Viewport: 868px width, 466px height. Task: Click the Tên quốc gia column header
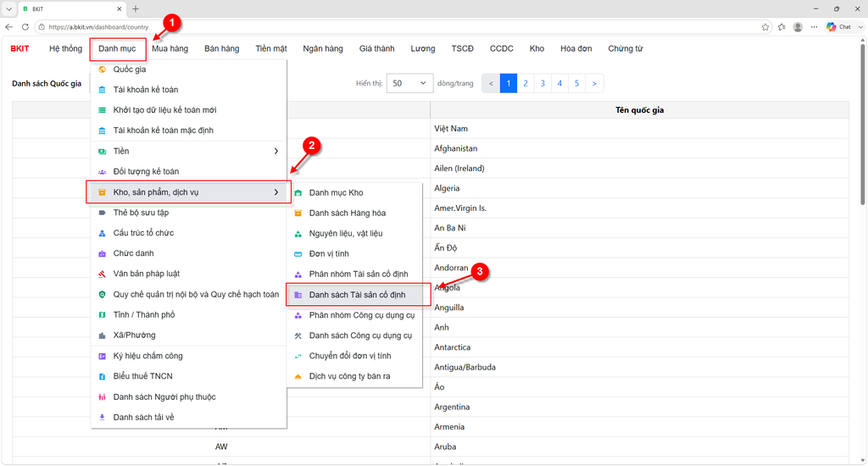(x=639, y=110)
